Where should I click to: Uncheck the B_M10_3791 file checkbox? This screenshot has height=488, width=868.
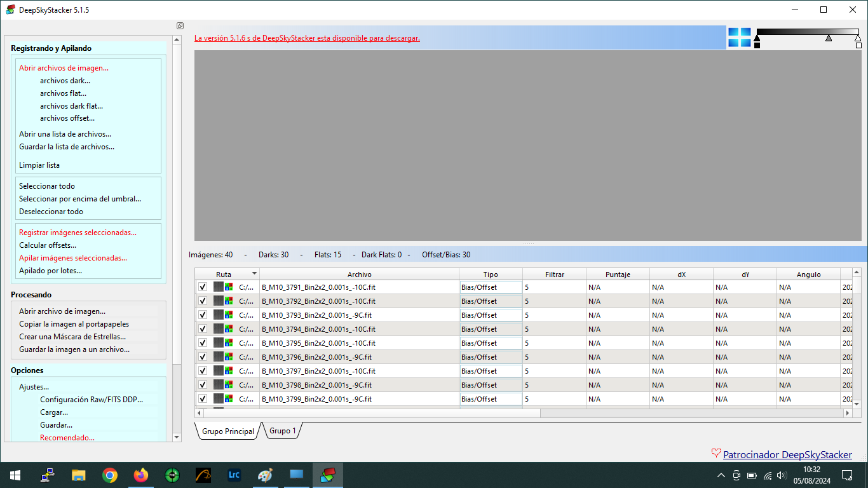(x=203, y=287)
